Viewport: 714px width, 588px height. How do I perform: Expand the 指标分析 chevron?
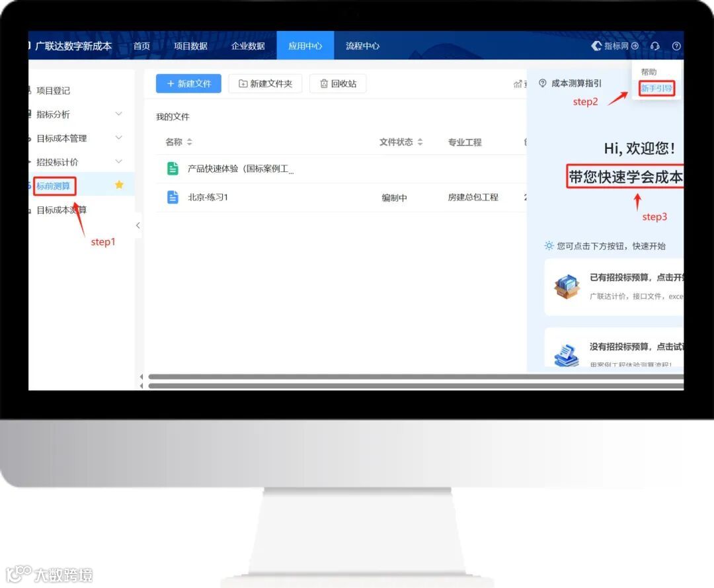pyautogui.click(x=118, y=114)
